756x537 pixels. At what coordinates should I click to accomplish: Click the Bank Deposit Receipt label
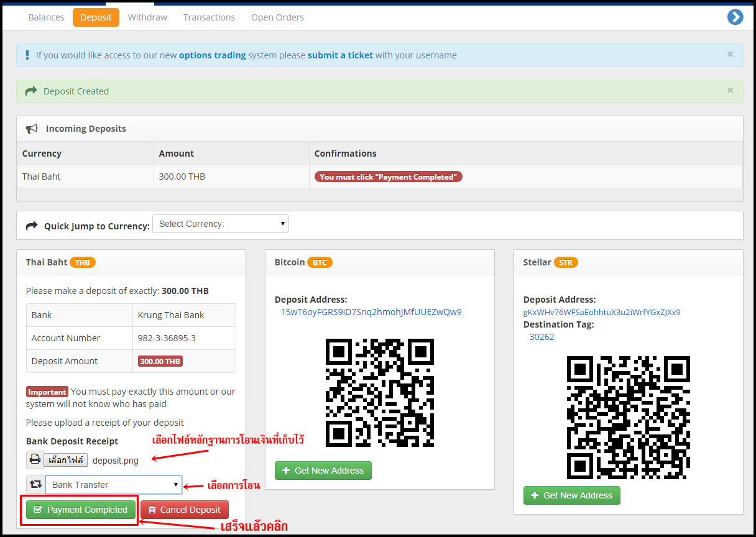point(72,441)
